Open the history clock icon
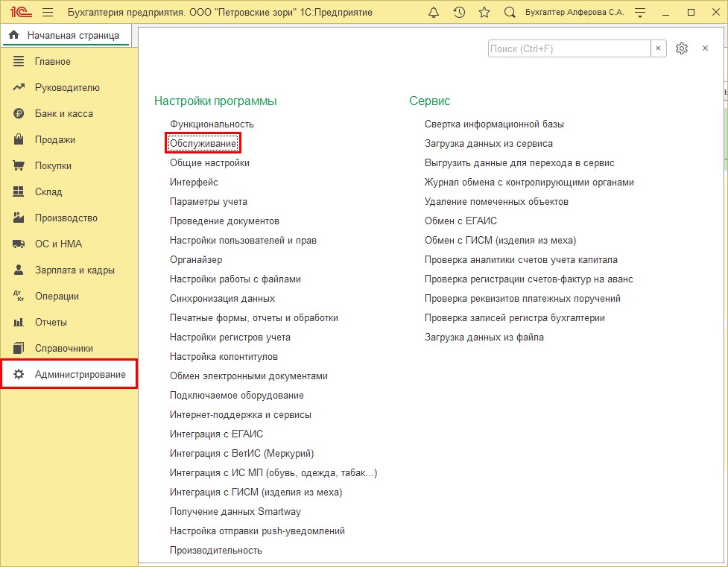The image size is (728, 567). click(x=459, y=13)
